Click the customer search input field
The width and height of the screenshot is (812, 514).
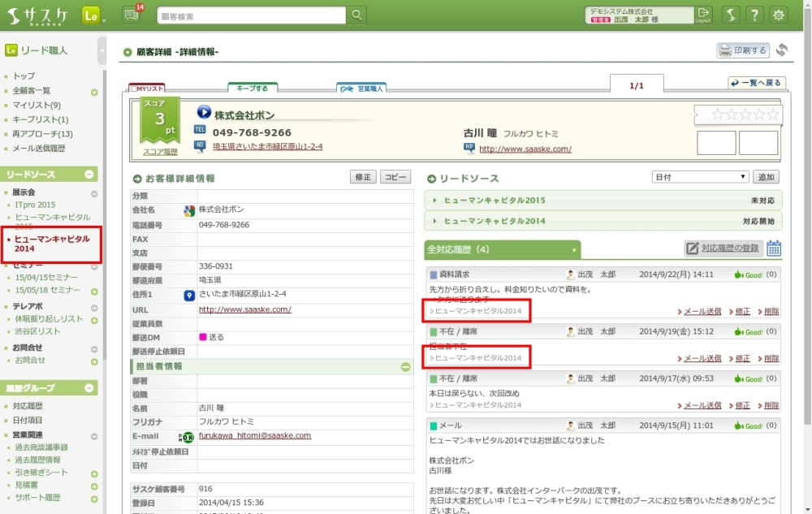[251, 15]
